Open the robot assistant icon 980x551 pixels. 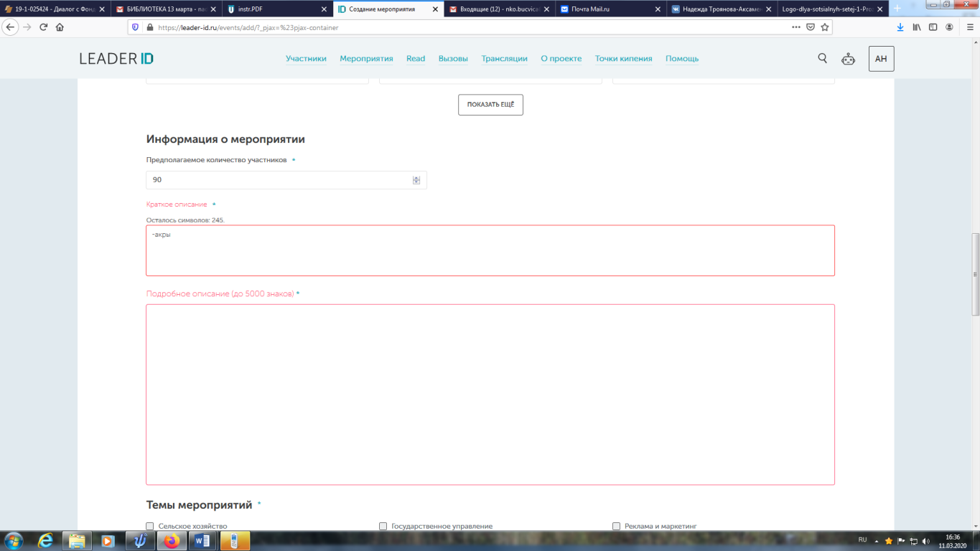click(849, 59)
